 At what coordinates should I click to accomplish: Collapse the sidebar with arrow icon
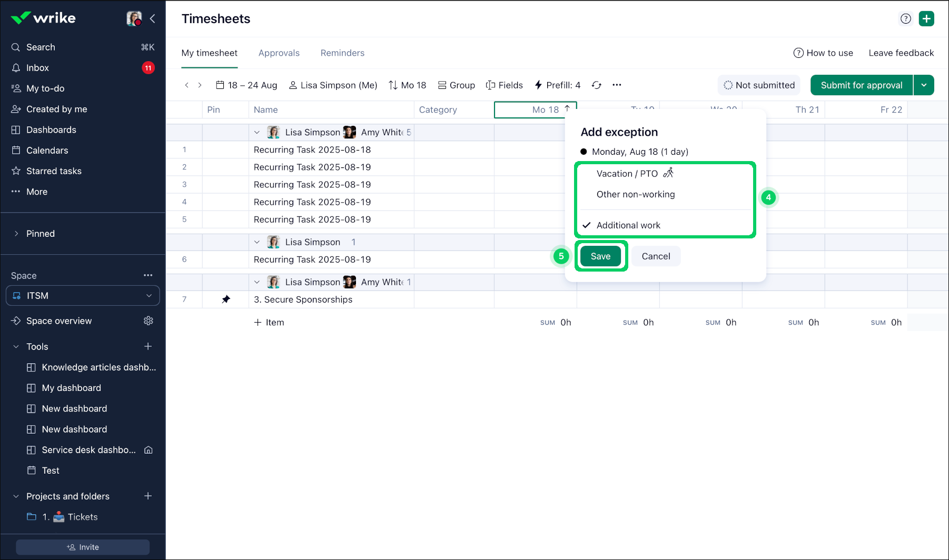[x=152, y=19]
